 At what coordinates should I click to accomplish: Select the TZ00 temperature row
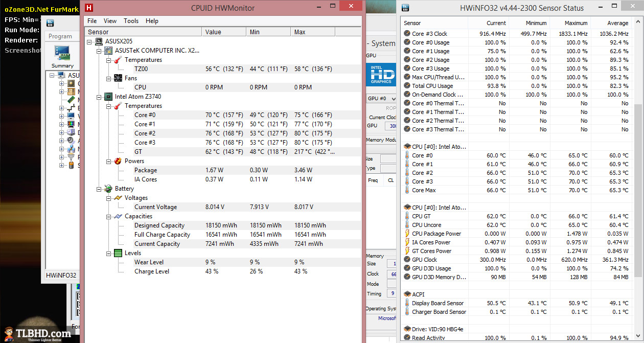click(222, 69)
